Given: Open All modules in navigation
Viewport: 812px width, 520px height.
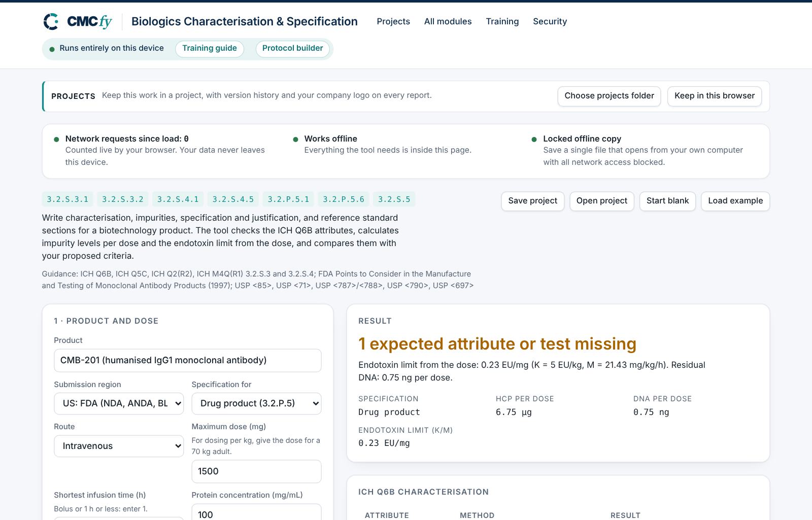Looking at the screenshot, I should coord(448,21).
